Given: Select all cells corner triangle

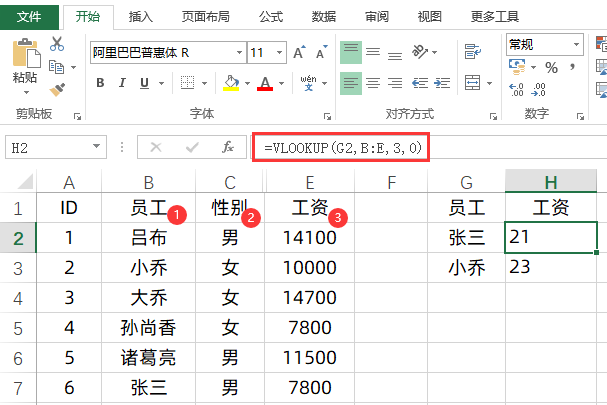Looking at the screenshot, I should point(26,181).
